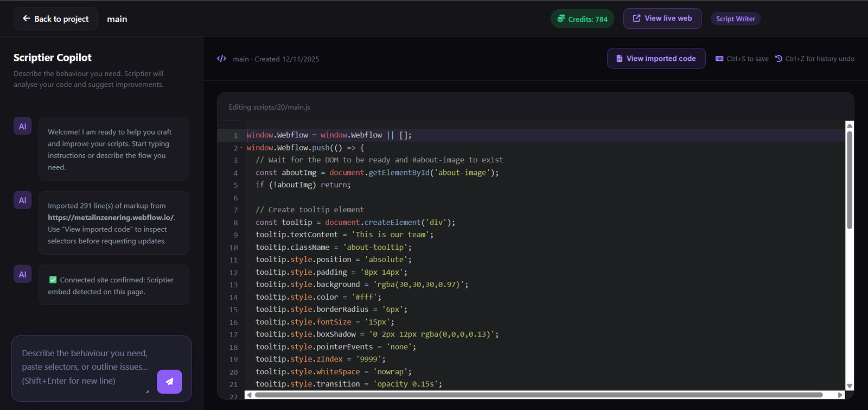Click the scroll up arrow of the editor

pos(850,125)
